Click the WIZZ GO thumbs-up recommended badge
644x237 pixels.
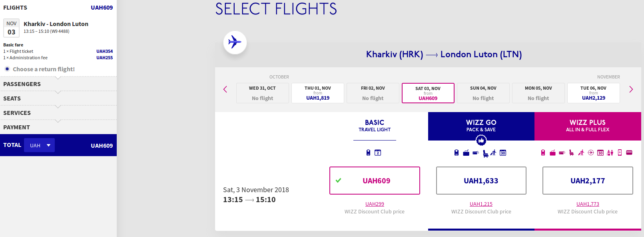(481, 141)
